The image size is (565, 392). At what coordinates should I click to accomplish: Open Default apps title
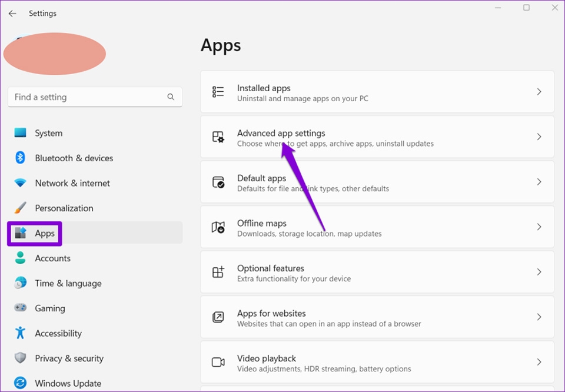click(261, 178)
